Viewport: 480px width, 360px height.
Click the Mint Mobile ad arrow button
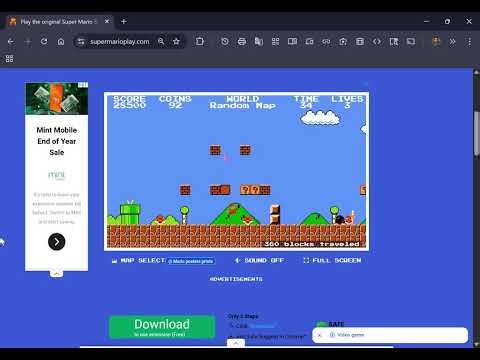pyautogui.click(x=57, y=242)
